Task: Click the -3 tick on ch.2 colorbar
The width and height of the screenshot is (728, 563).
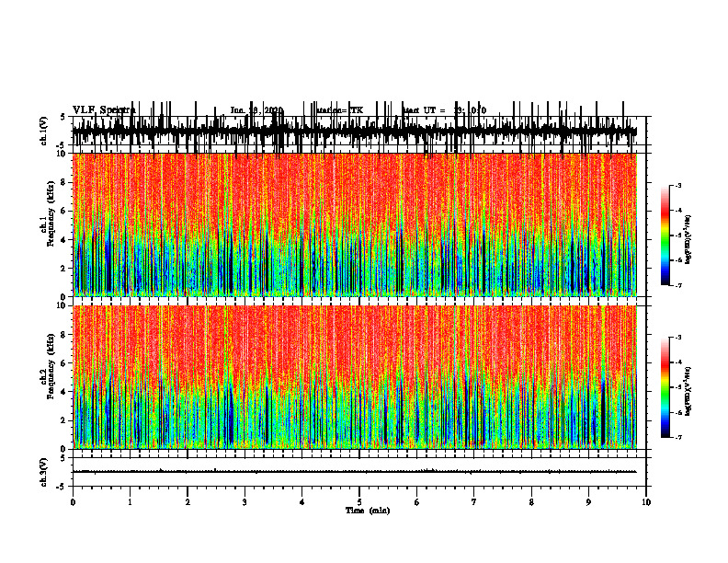Action: click(677, 338)
